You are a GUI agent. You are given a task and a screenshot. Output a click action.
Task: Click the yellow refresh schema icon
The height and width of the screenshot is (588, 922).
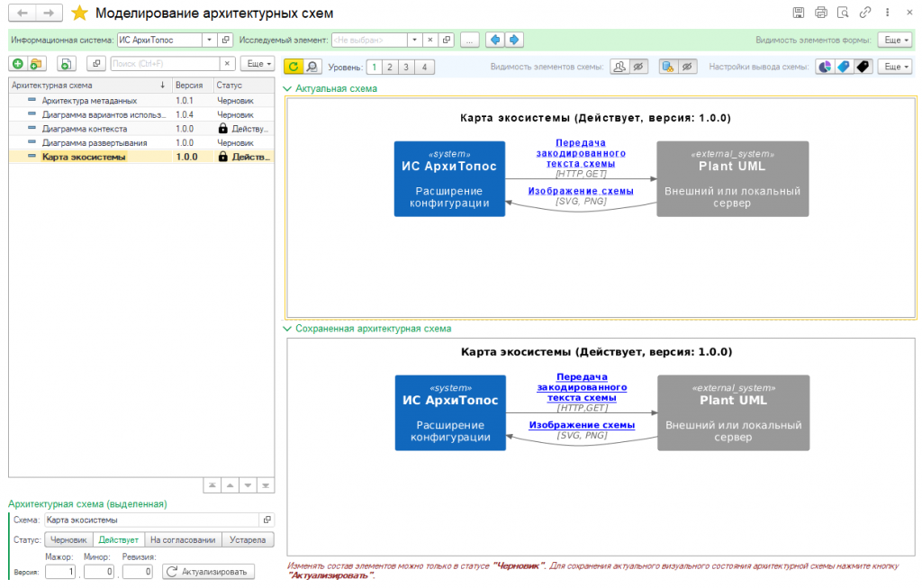[293, 67]
